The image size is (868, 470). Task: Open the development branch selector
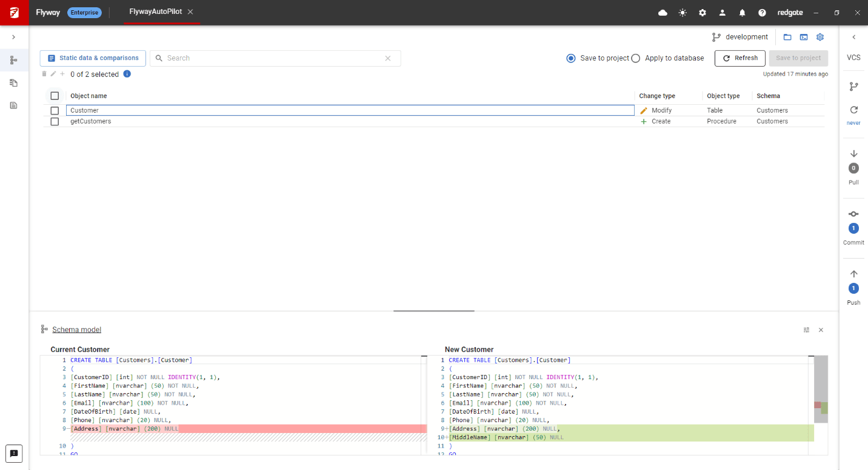tap(740, 37)
